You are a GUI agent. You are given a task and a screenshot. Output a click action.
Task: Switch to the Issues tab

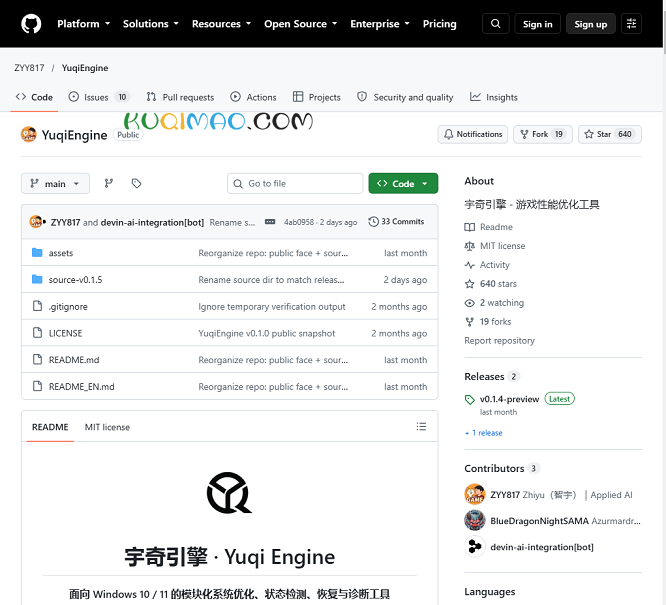[99, 97]
